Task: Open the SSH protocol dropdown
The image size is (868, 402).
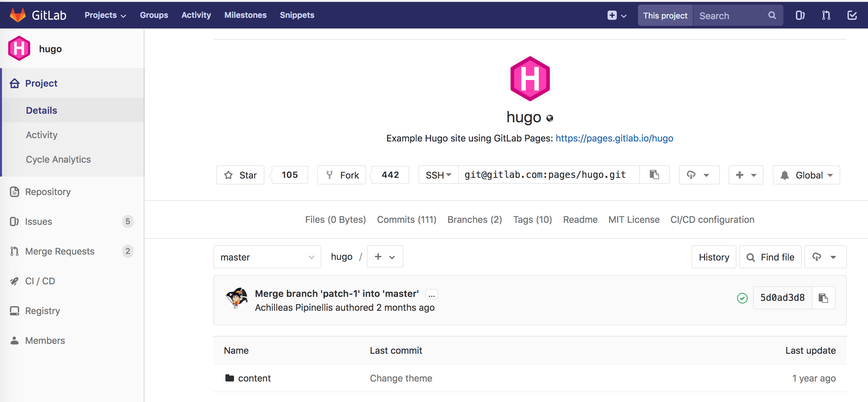Action: 438,175
